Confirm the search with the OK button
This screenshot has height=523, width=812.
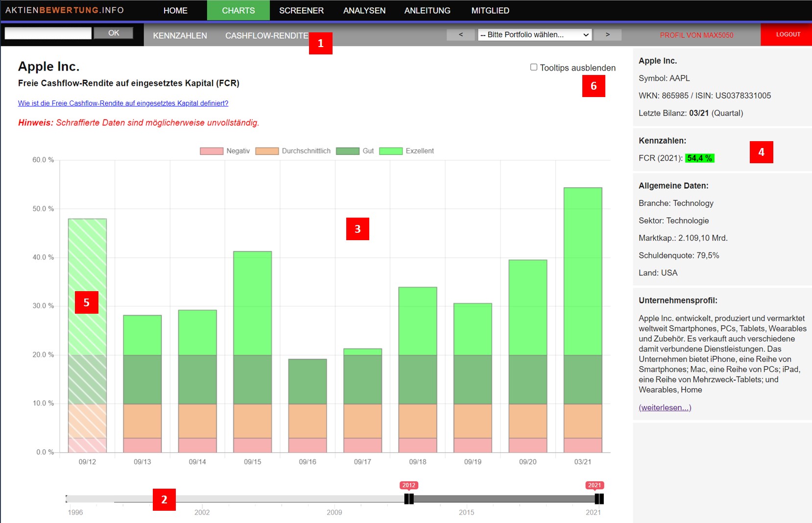114,33
